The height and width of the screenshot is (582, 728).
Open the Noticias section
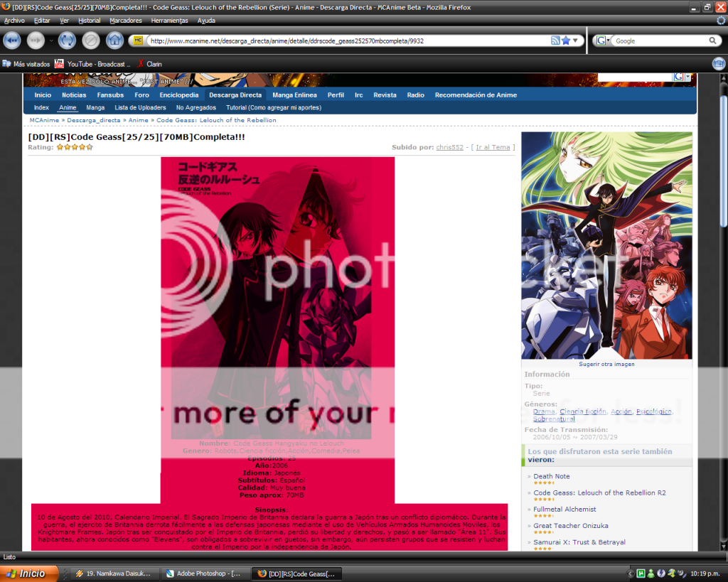[74, 95]
